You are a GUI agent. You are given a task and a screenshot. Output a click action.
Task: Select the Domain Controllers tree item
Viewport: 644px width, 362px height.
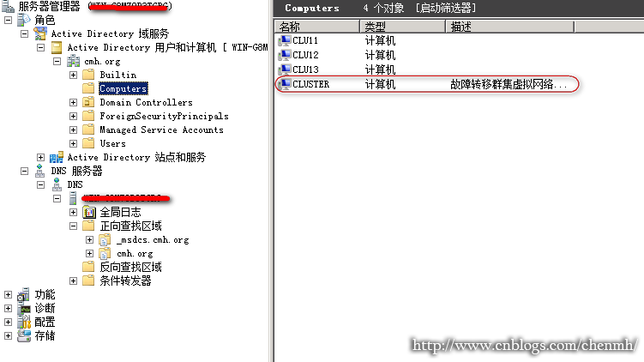(x=147, y=102)
